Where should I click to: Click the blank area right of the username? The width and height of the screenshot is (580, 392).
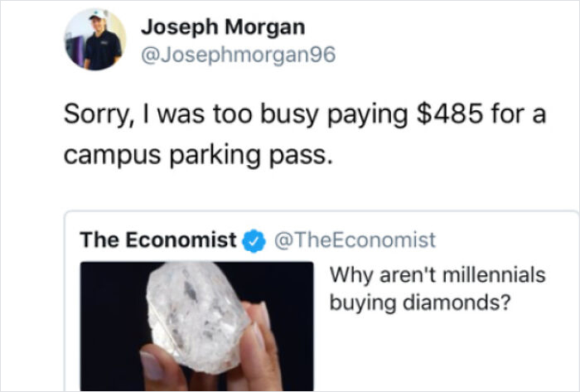coord(456,40)
